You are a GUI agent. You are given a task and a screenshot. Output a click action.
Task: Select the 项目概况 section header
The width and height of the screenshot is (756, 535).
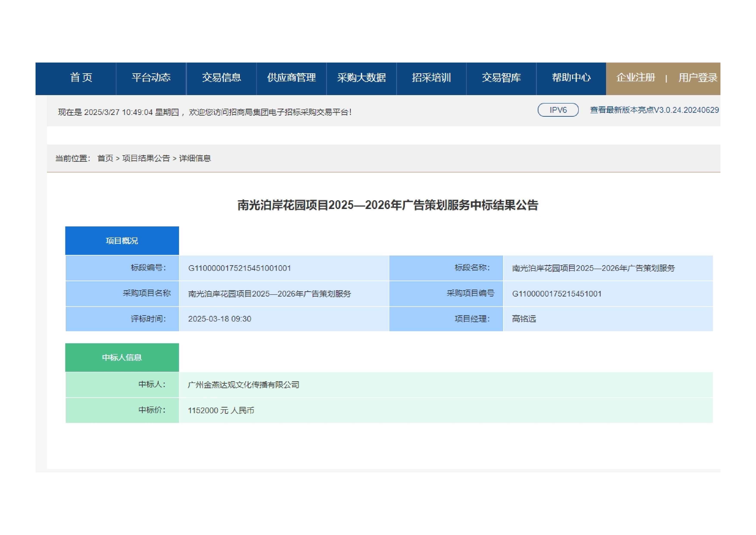[122, 241]
